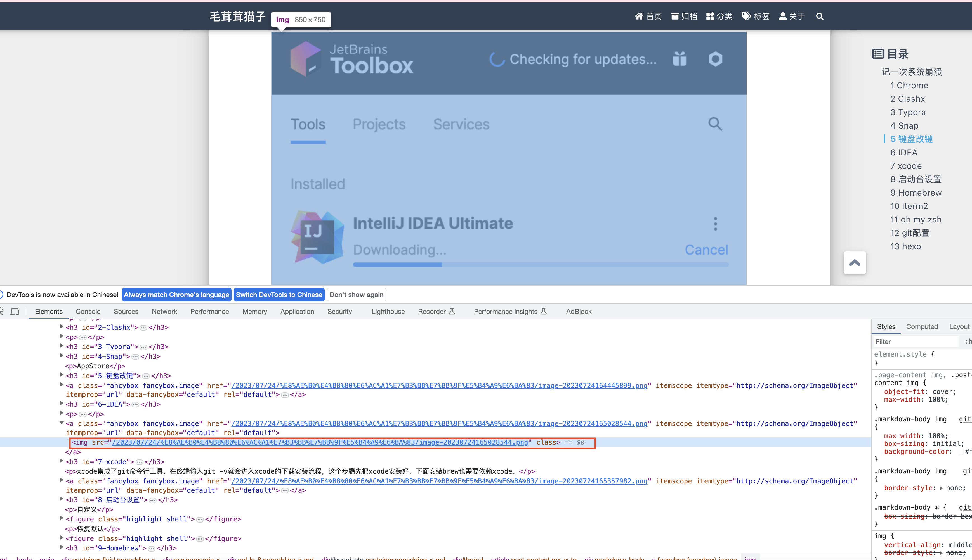This screenshot has height=560, width=972.
Task: Expand the h3 id="2-Clashx" node
Action: tap(62, 327)
